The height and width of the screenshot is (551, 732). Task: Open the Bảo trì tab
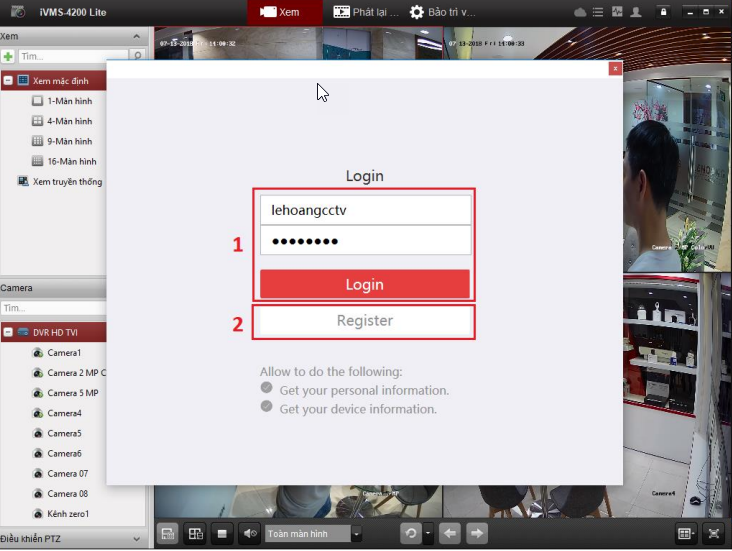pos(442,12)
